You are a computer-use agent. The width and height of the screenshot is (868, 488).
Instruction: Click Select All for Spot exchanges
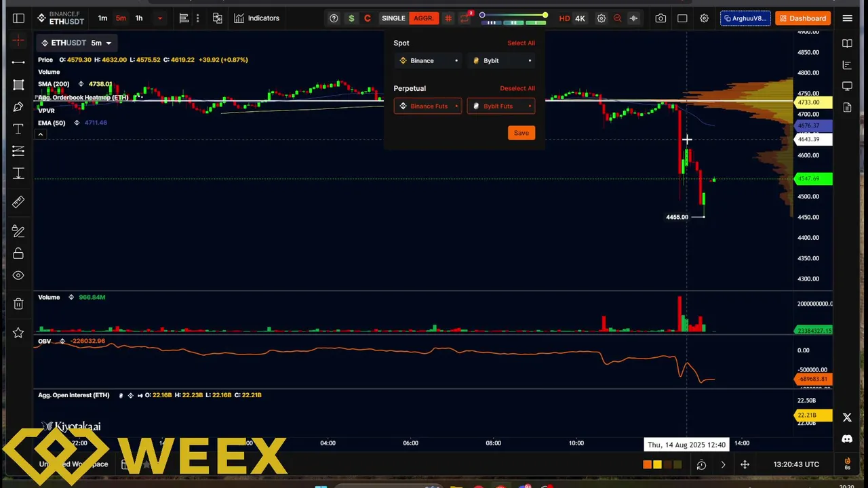pos(521,43)
